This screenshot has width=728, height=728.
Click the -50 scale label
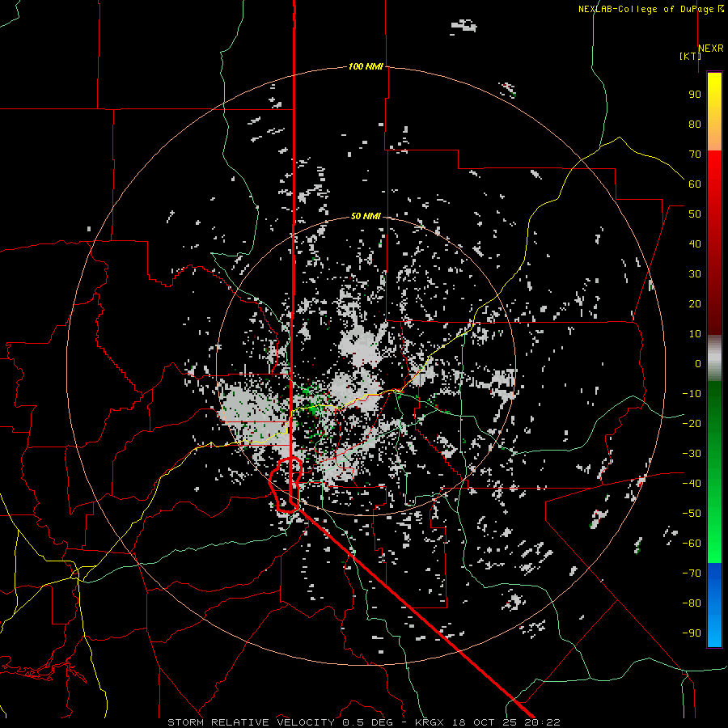[692, 514]
